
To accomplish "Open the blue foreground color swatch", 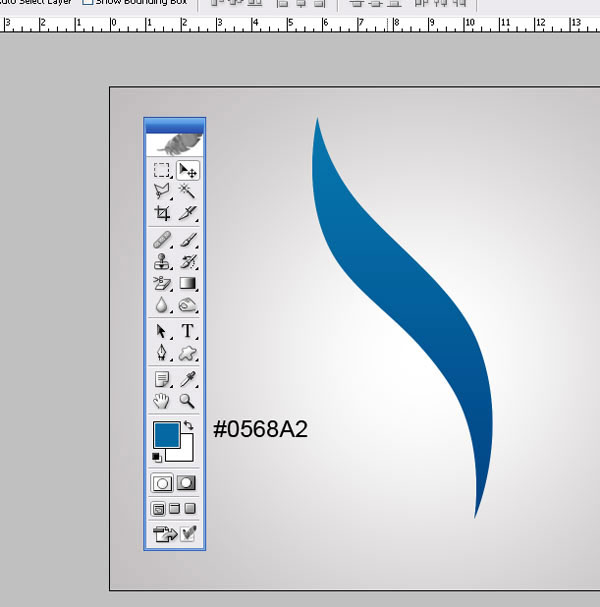I will (165, 435).
